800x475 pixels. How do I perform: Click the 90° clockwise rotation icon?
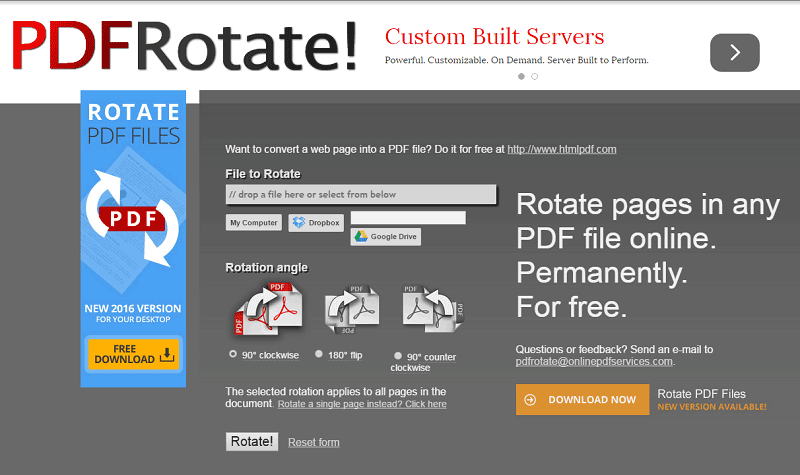tap(269, 309)
